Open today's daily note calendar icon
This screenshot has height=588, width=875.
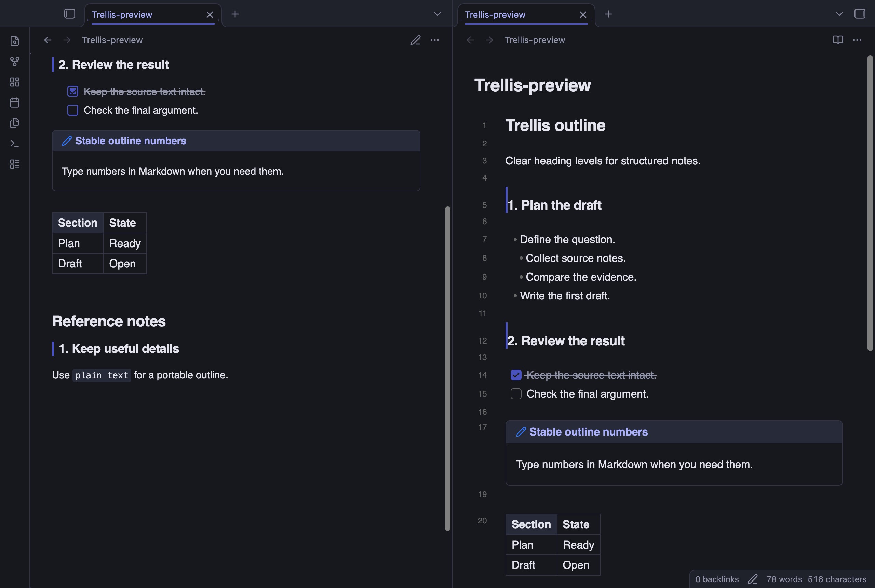pyautogui.click(x=15, y=102)
